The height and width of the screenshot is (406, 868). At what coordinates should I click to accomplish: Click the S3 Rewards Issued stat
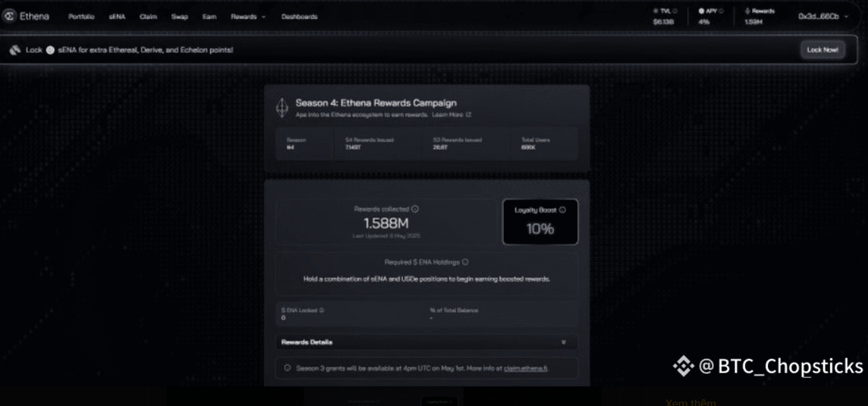click(458, 144)
